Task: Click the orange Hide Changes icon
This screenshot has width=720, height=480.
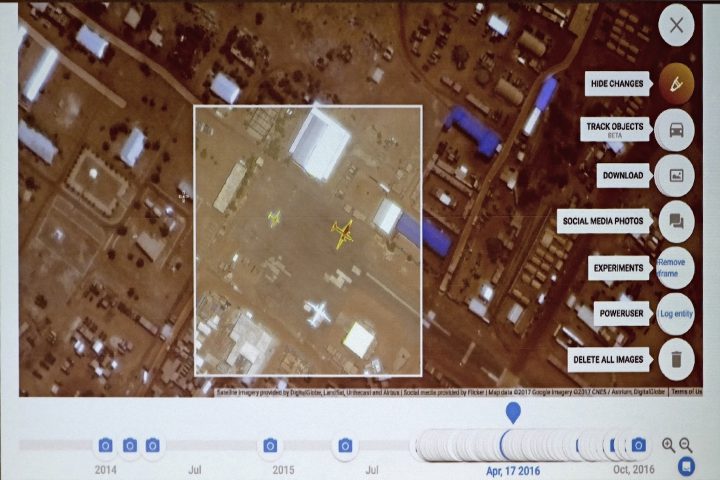Action: click(676, 84)
